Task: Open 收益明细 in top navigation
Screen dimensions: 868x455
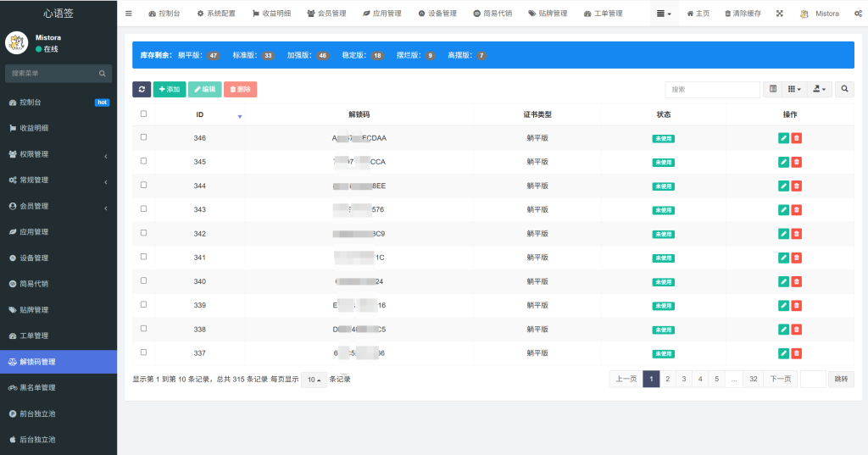Action: [271, 14]
